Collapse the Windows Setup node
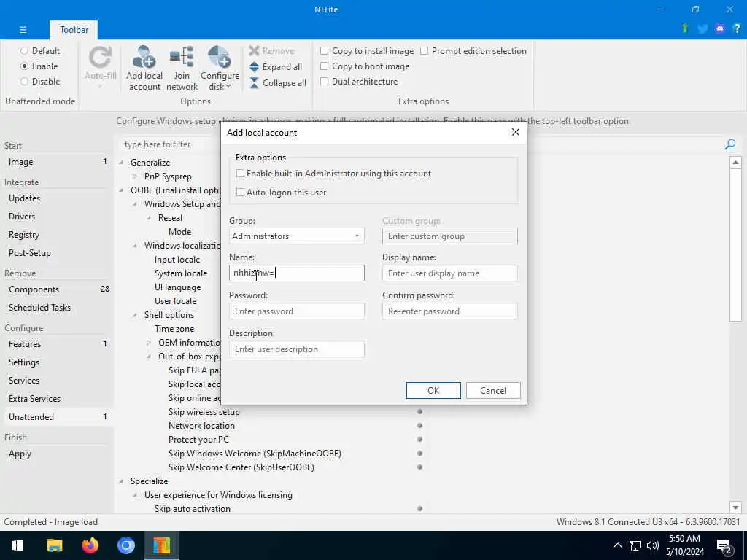 click(135, 204)
